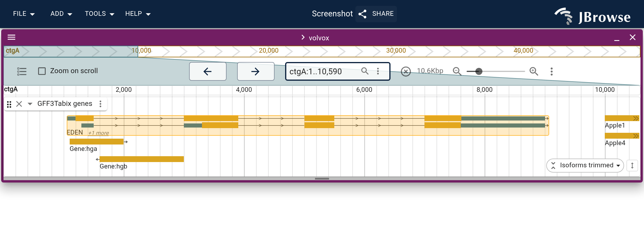The image size is (644, 234).
Task: Select the Gene:hgb feature bar
Action: pyautogui.click(x=142, y=159)
